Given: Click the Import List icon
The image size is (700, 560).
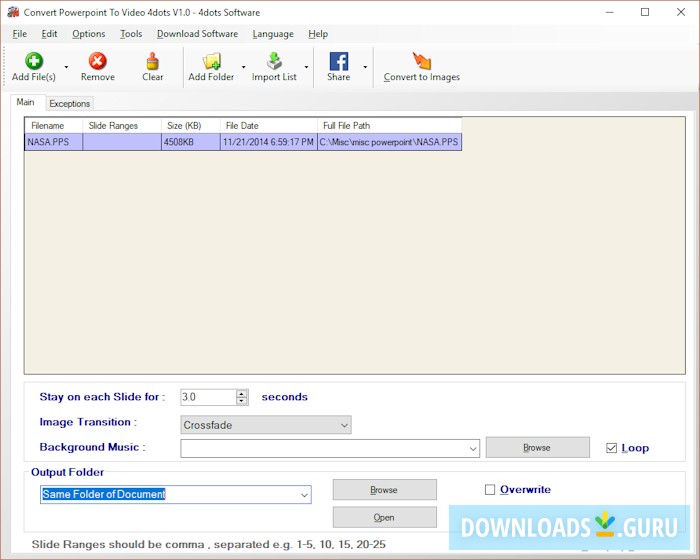Looking at the screenshot, I should coord(274,61).
